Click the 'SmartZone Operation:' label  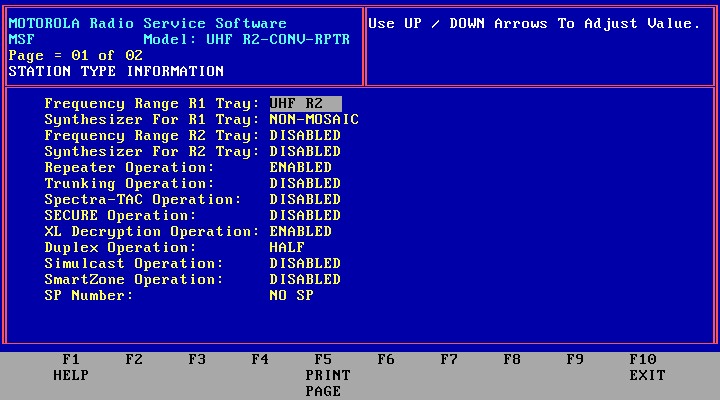134,280
